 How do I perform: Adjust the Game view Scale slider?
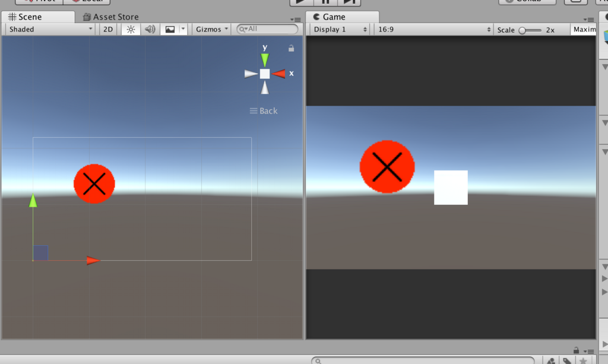[530, 30]
